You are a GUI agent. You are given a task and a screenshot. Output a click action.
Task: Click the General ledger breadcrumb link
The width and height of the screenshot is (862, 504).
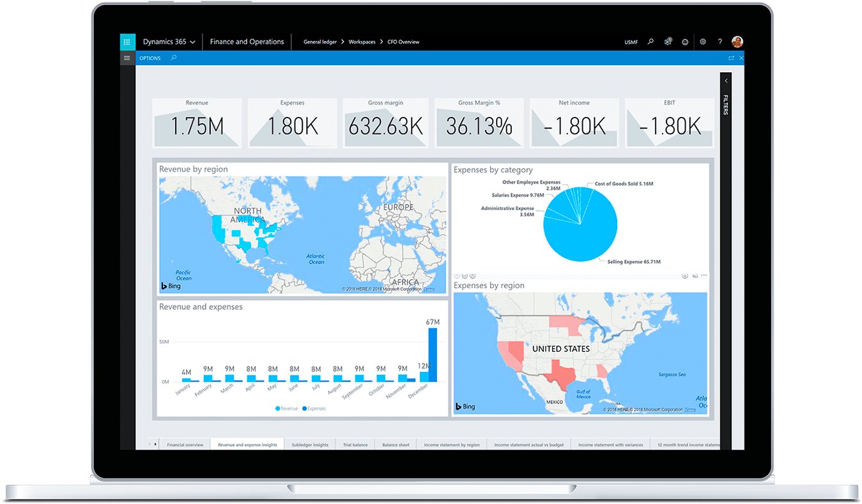(319, 41)
